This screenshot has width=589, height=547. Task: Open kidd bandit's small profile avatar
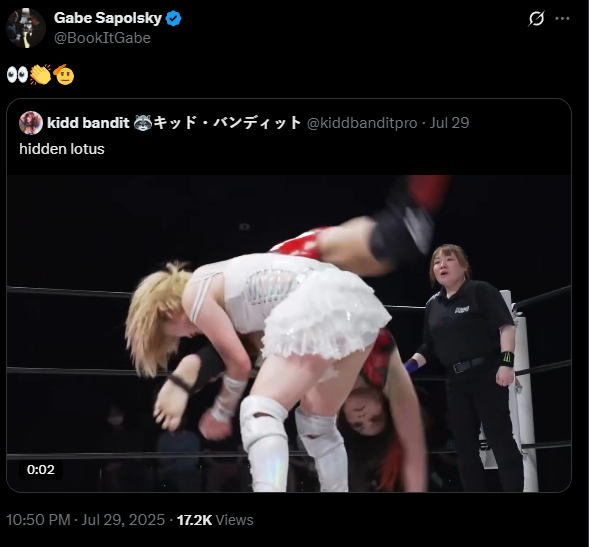point(31,123)
